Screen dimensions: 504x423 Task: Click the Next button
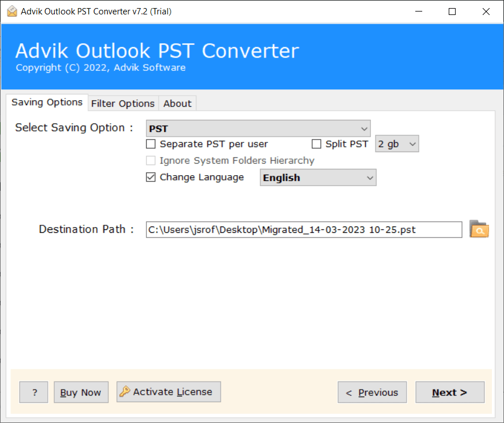tap(450, 392)
